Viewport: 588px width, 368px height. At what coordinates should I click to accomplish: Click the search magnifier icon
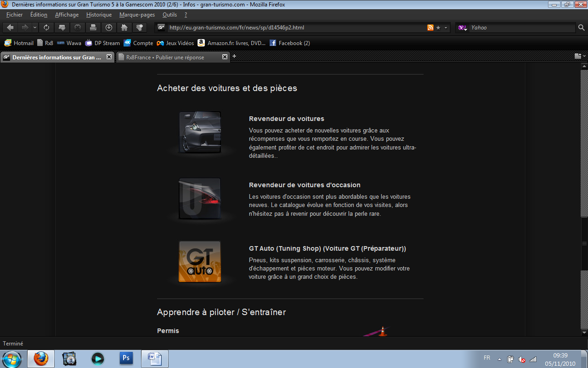pos(581,28)
